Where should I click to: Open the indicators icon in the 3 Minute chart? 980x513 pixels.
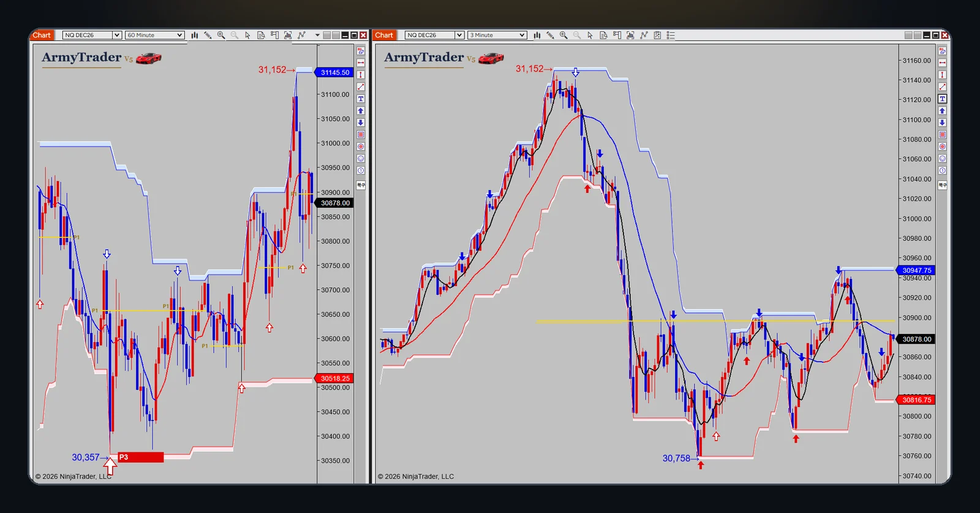[630, 35]
